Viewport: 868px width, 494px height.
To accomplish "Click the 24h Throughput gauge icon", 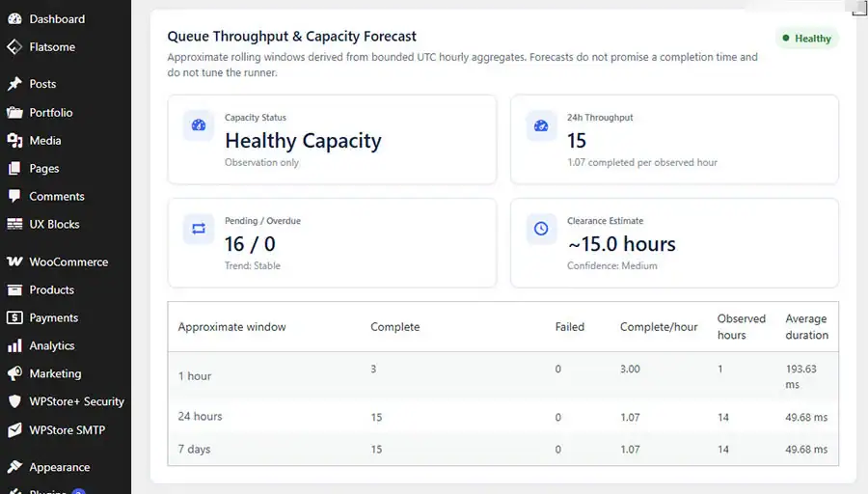I will tap(541, 125).
